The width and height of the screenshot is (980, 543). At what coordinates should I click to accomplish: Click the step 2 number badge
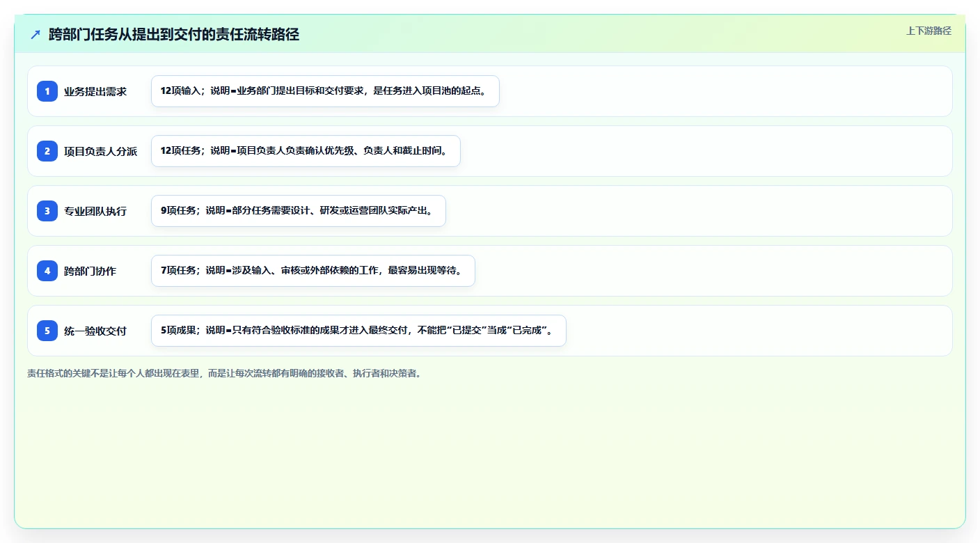pos(47,151)
